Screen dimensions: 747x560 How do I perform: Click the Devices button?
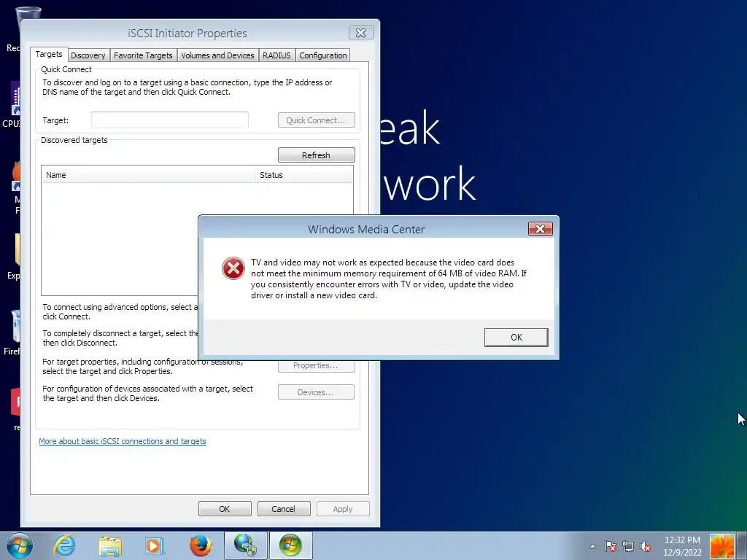pyautogui.click(x=317, y=392)
